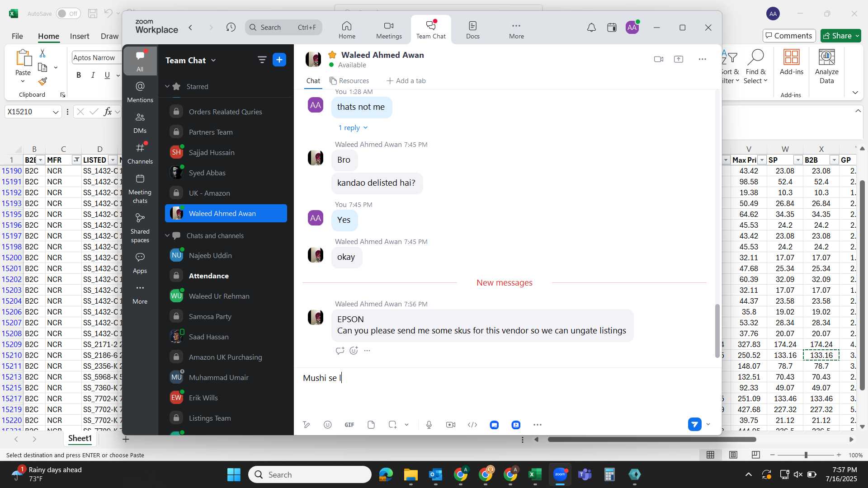
Task: Open Shared spaces in Zoom sidebar
Action: coord(140,228)
